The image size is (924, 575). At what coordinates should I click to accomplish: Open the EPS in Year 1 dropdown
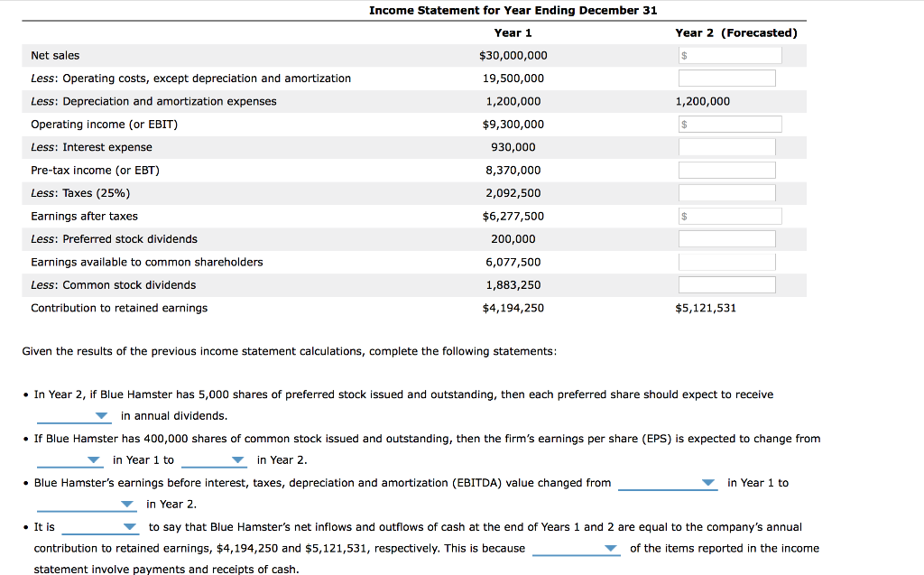point(70,459)
